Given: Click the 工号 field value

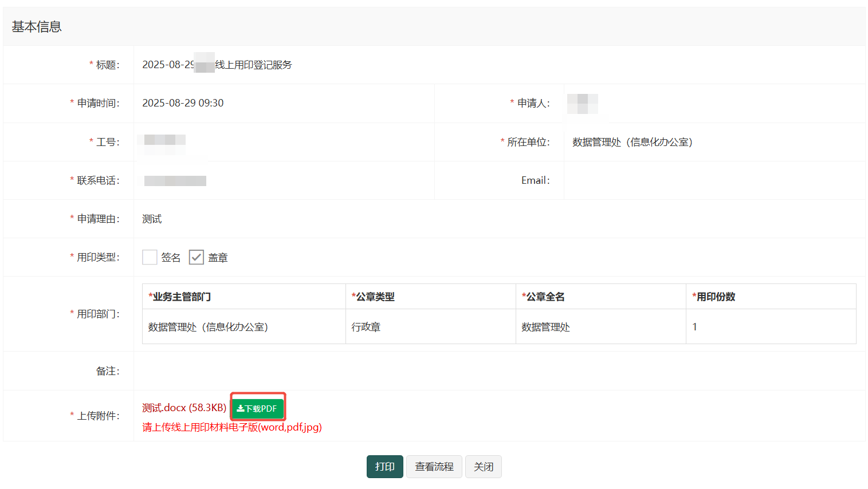Looking at the screenshot, I should pos(164,141).
